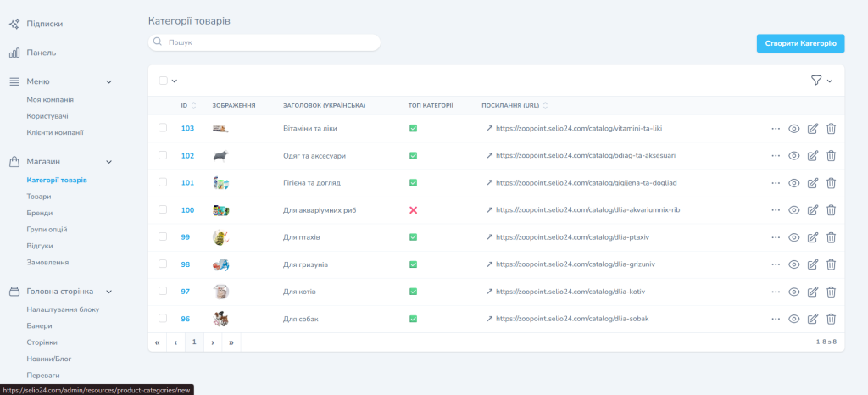View the Гігієна та догляд category details
The width and height of the screenshot is (868, 395).
tap(794, 183)
